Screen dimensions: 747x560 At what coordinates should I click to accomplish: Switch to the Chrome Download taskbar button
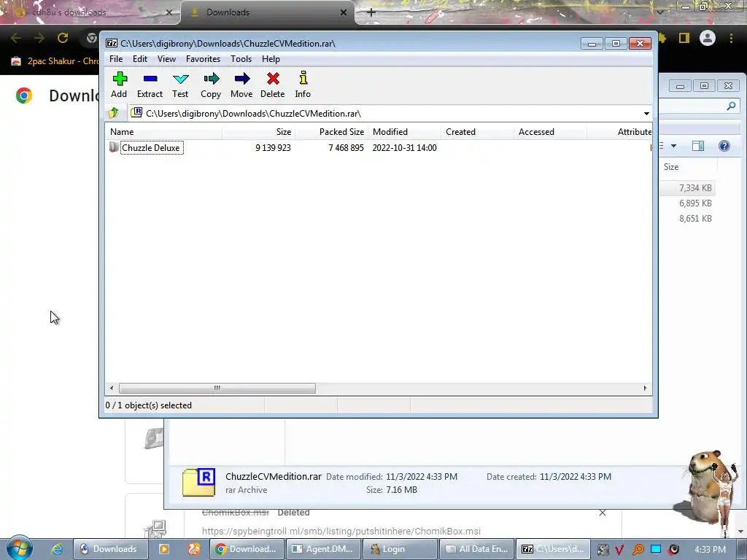click(x=247, y=549)
